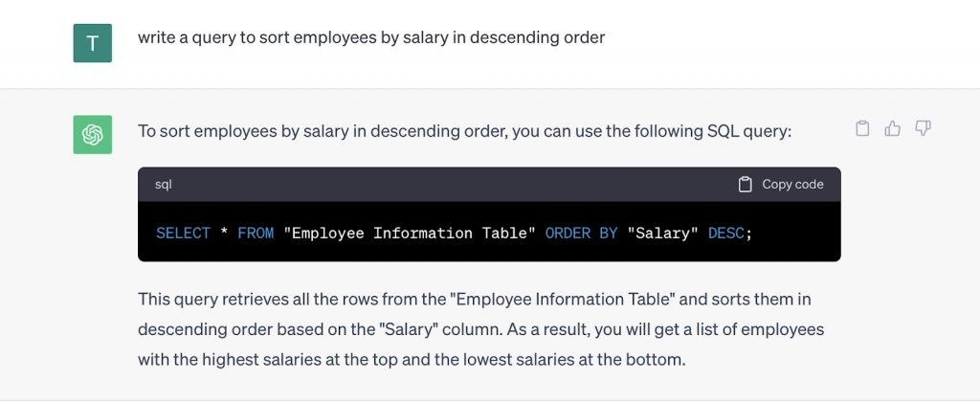
Task: Give the response a thumbs down
Action: coord(924,128)
